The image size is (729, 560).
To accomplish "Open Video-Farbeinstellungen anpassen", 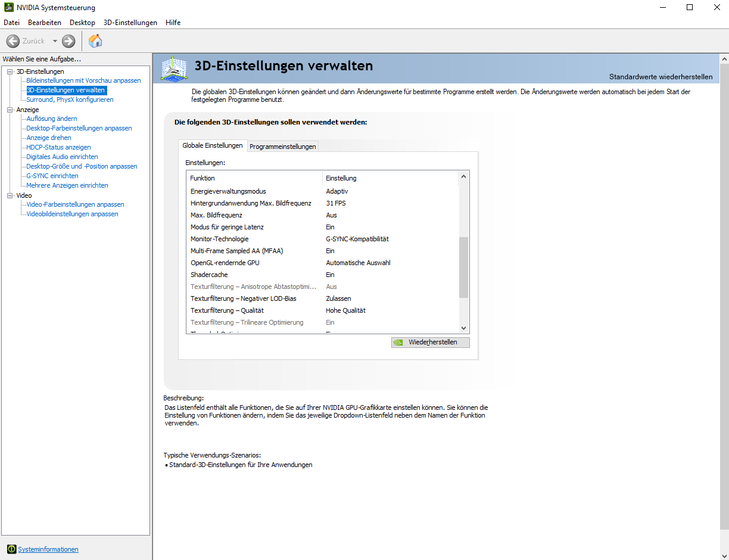I will click(75, 204).
